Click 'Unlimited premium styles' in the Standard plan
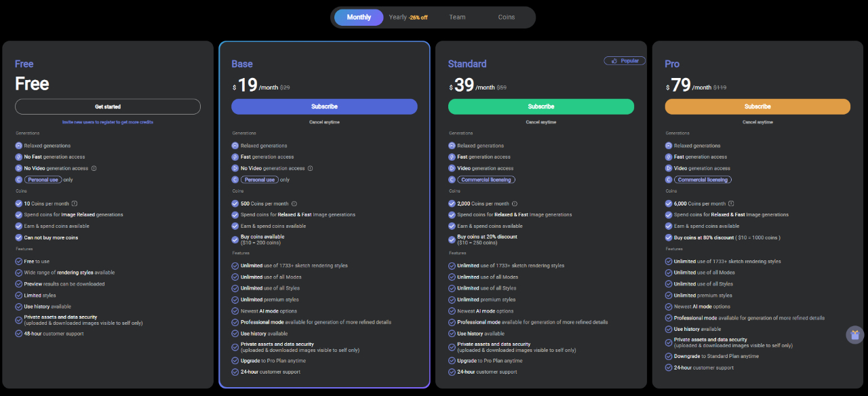 click(x=486, y=299)
